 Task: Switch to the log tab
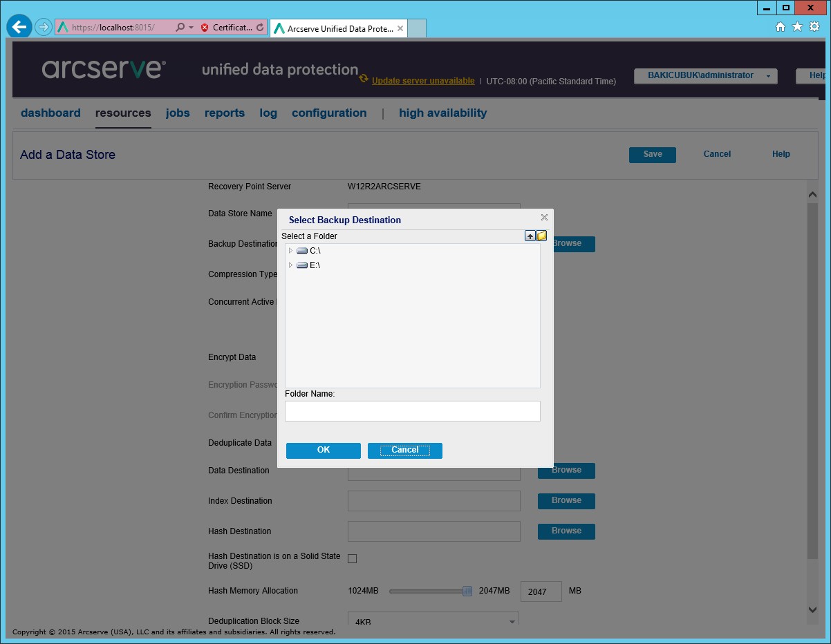pyautogui.click(x=268, y=113)
